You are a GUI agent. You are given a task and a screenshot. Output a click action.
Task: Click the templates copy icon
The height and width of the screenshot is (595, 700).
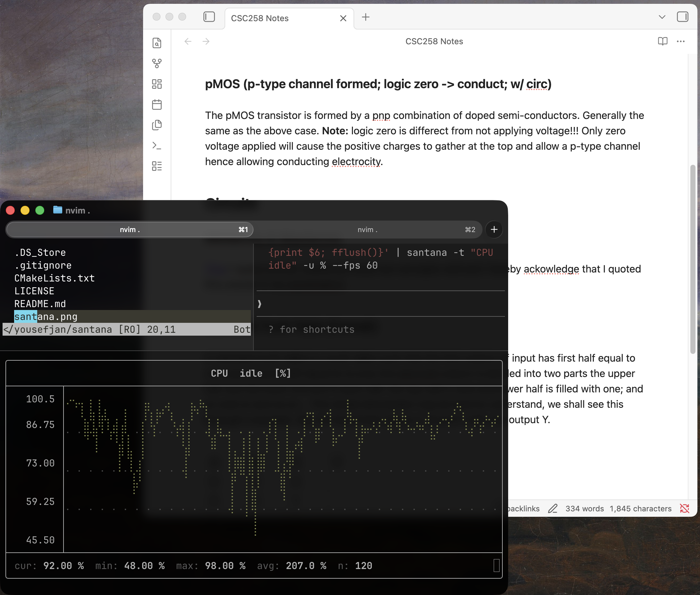tap(157, 125)
